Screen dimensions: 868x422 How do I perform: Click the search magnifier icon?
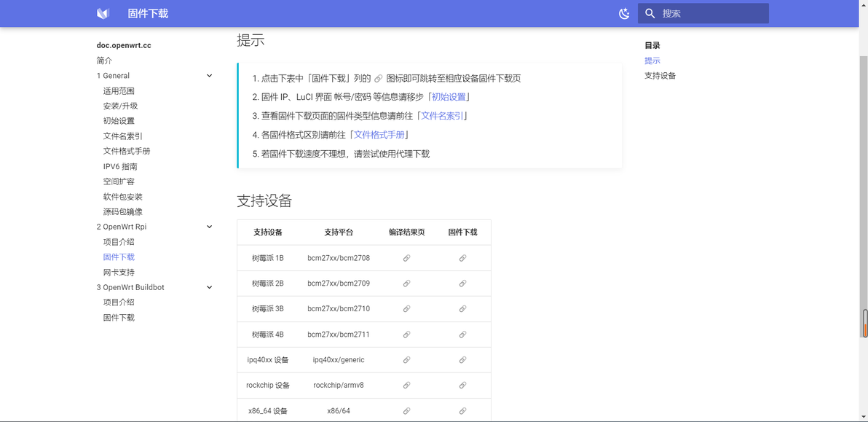(x=650, y=13)
